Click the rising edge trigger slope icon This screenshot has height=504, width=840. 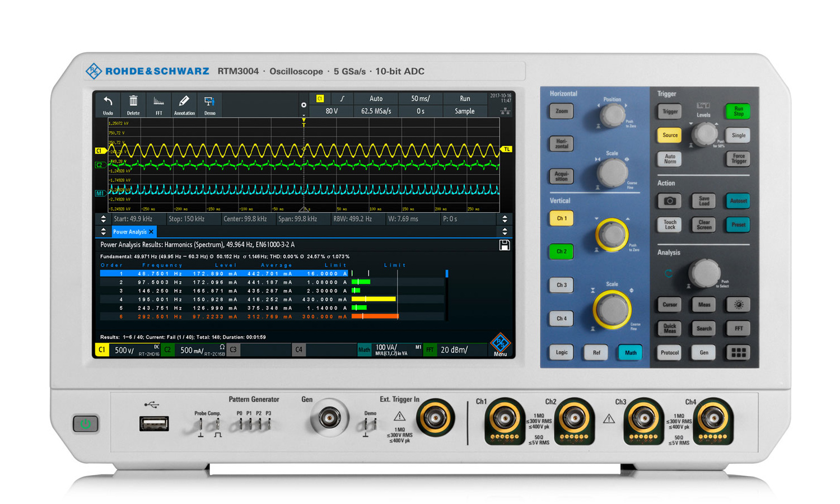coord(342,99)
